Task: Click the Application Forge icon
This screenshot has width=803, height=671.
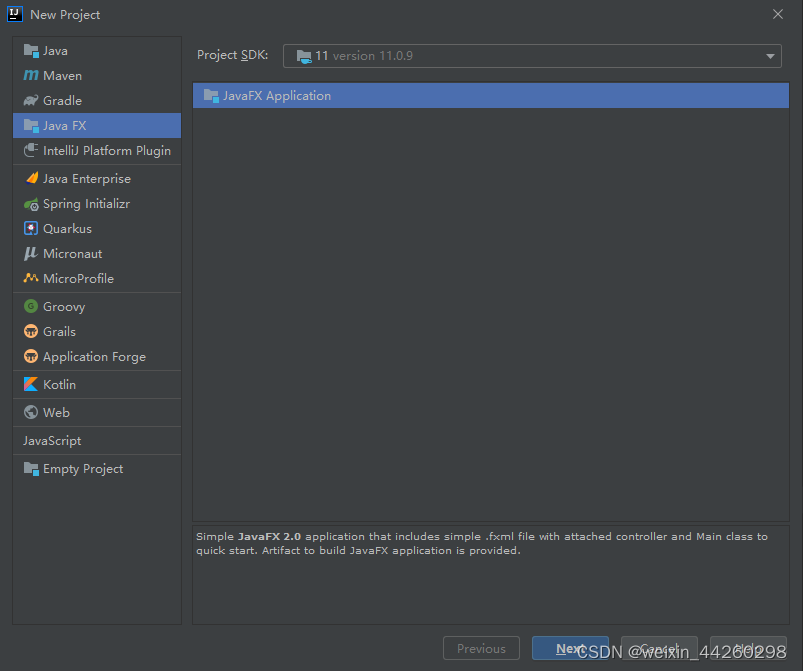Action: pos(31,356)
